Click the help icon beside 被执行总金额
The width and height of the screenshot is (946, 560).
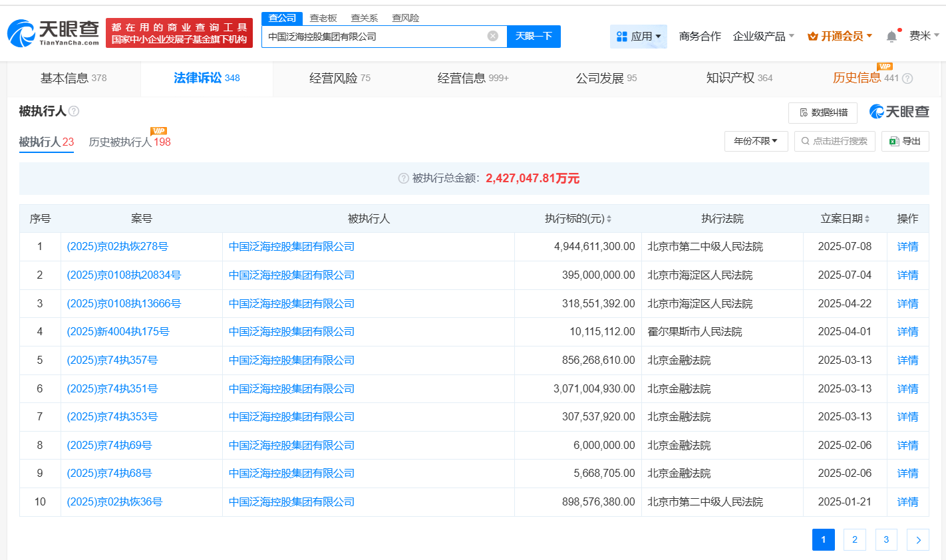[403, 178]
